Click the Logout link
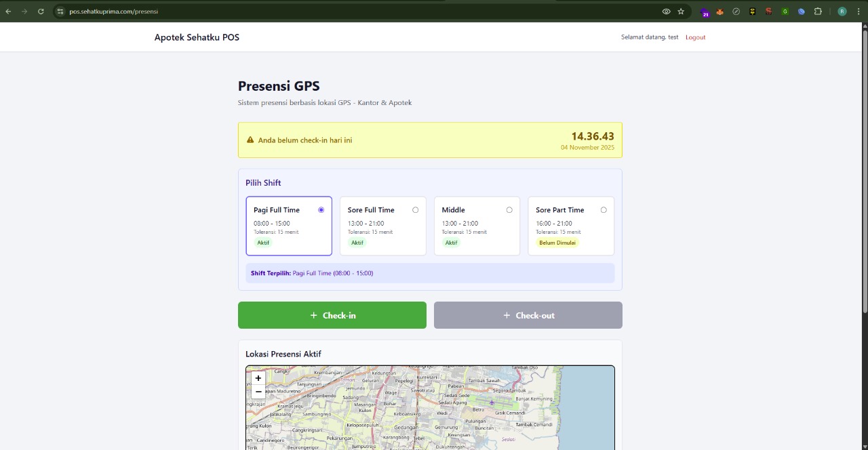Viewport: 868px width, 450px height. (x=695, y=37)
